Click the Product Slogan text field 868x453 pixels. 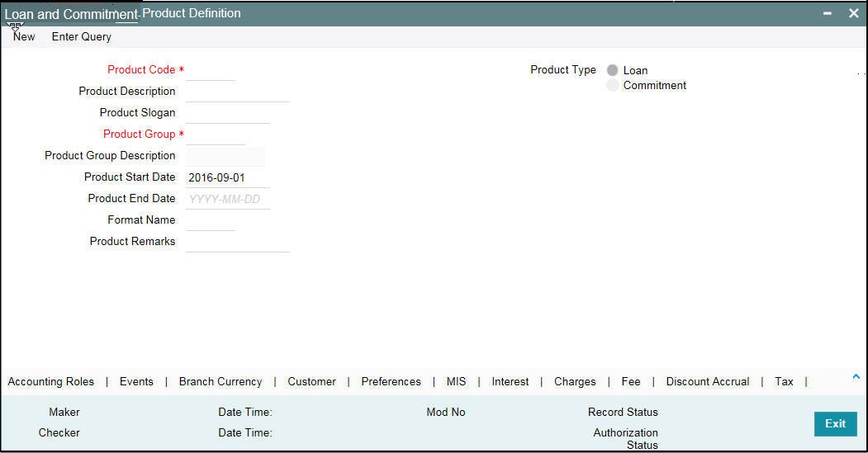228,113
